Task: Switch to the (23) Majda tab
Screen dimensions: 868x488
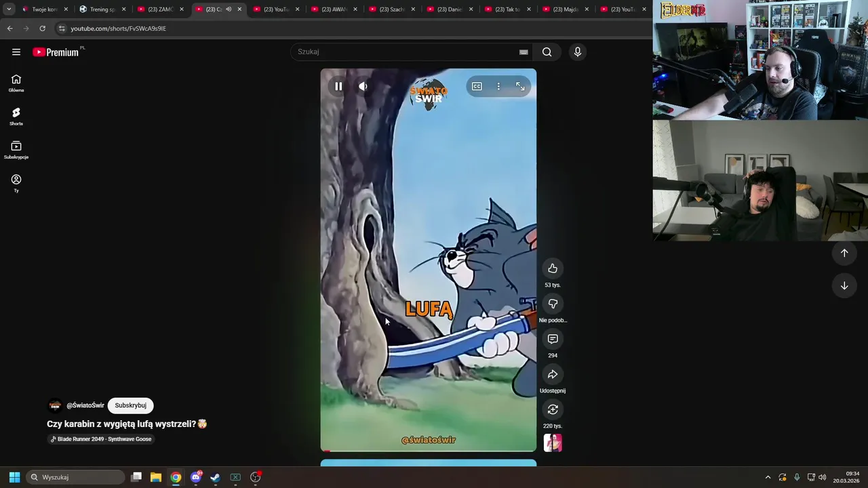Action: coord(565,9)
